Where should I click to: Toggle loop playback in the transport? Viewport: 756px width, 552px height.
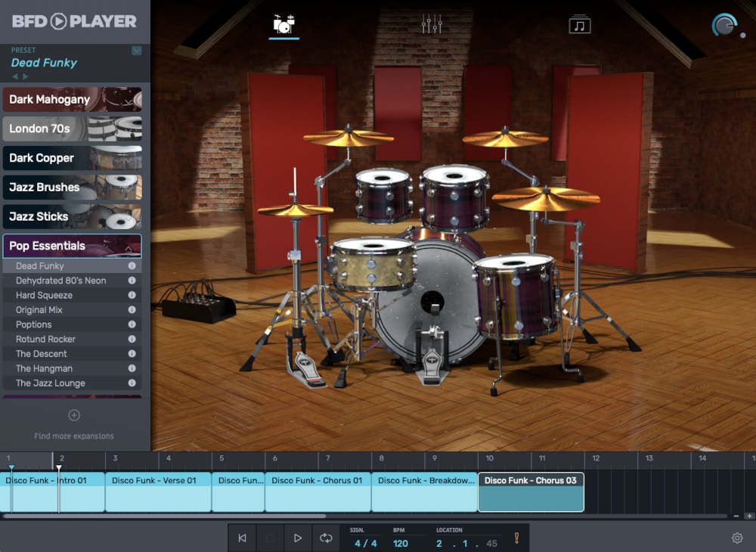coord(326,538)
